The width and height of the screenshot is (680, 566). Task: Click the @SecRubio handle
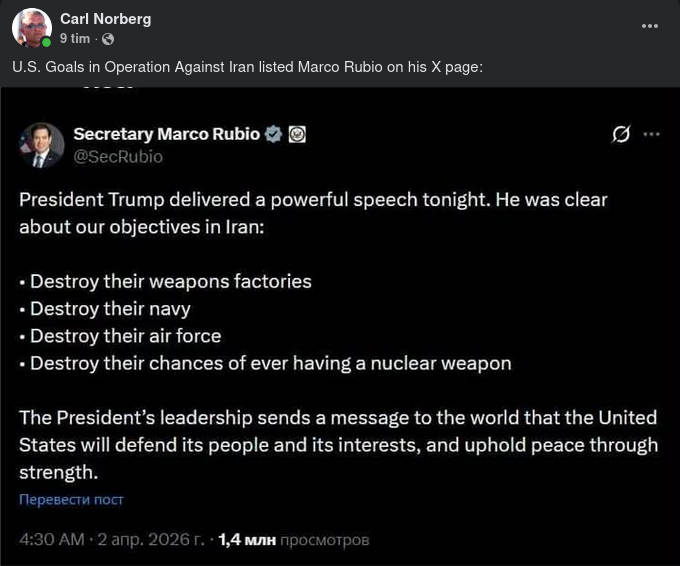click(118, 156)
